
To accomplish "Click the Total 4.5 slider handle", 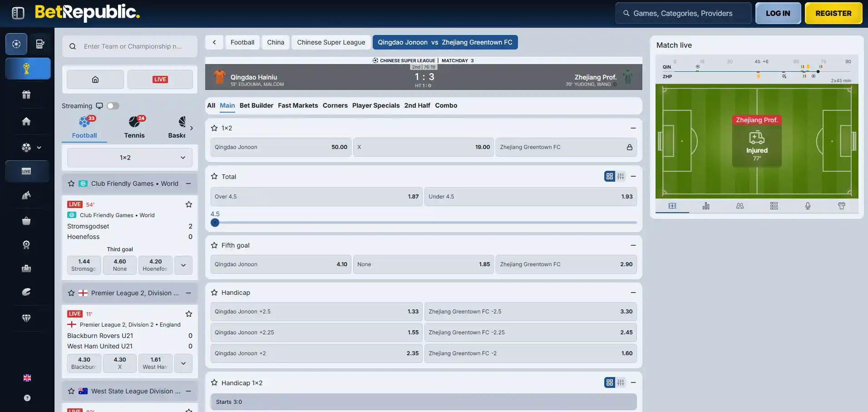I will click(215, 223).
